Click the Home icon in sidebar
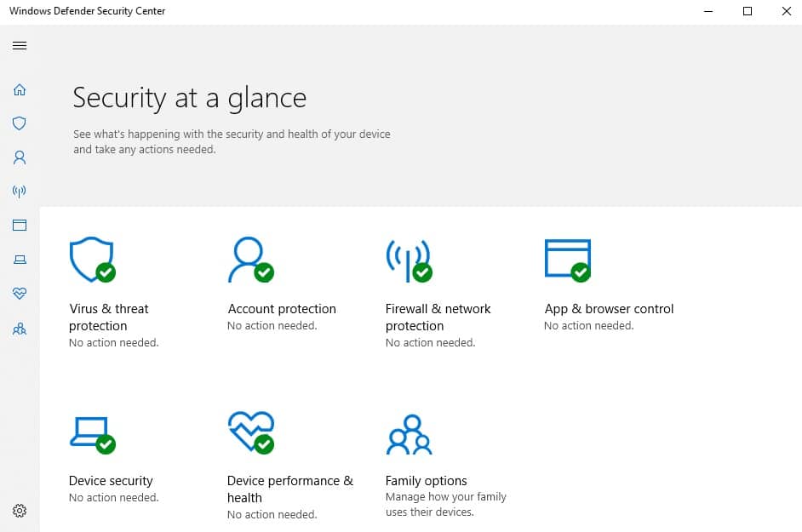Screen dimensions: 802x532 click(20, 89)
